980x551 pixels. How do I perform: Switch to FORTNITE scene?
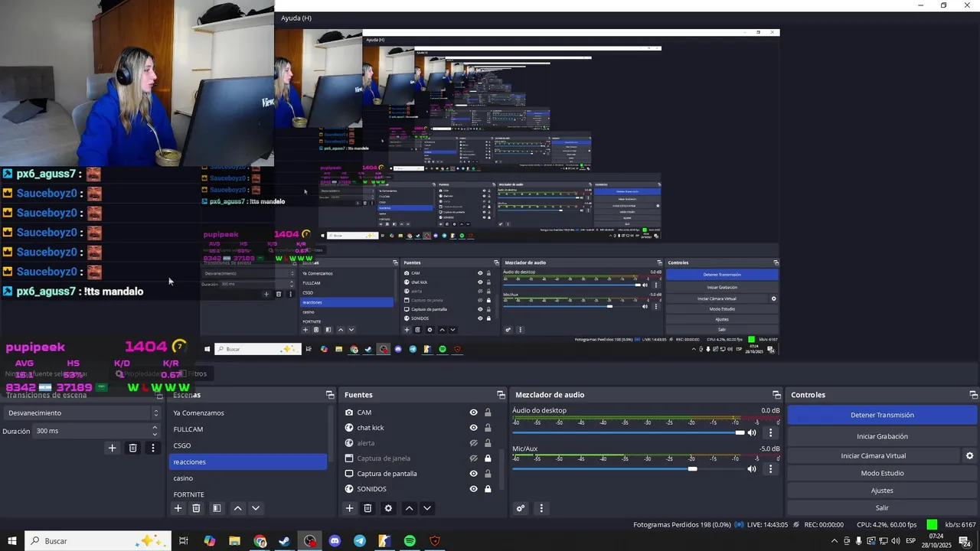point(248,494)
